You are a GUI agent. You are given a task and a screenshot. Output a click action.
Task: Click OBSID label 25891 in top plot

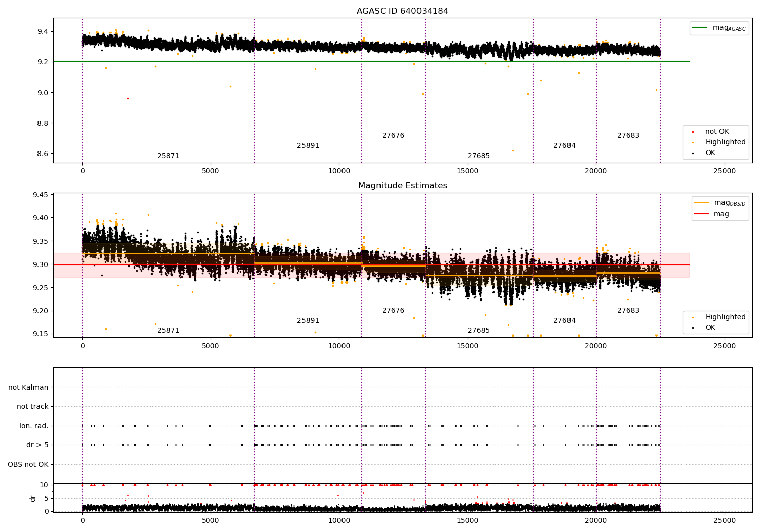tap(308, 146)
